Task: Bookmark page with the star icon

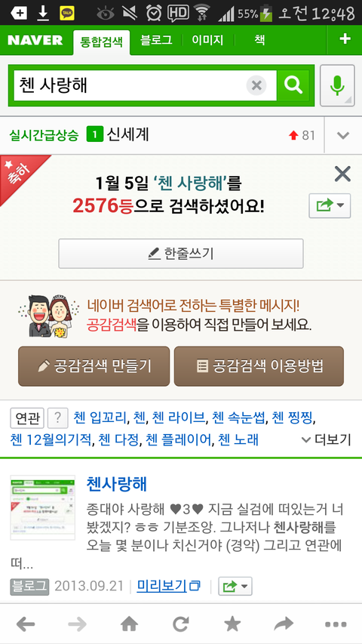Action: [x=232, y=624]
